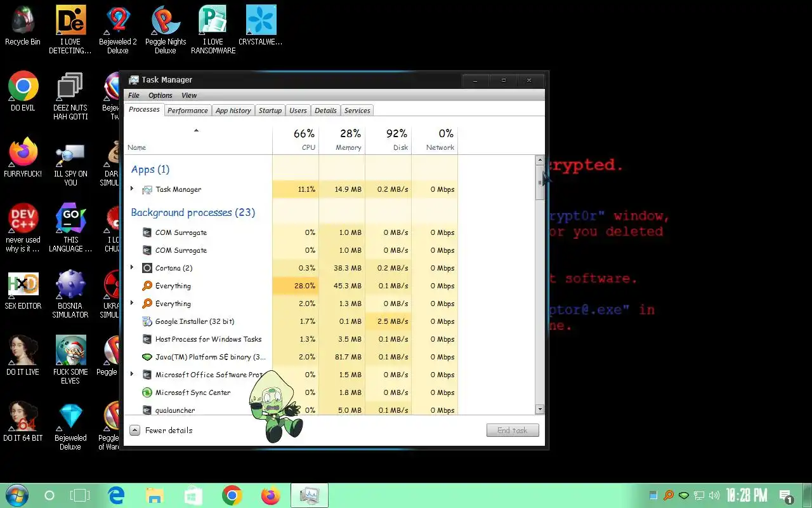Open the Bejeweled Deluxe gem shortcut
This screenshot has height=508, width=812.
[70, 426]
